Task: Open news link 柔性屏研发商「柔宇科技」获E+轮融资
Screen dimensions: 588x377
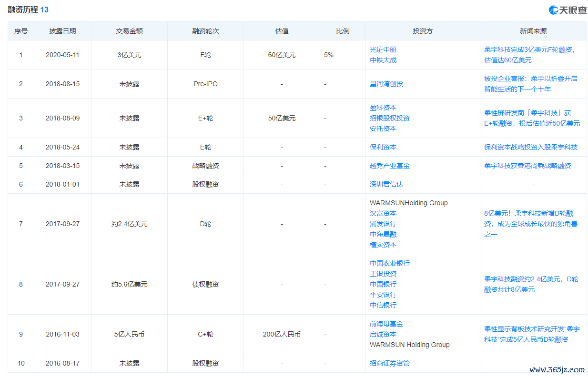Action: click(x=532, y=118)
